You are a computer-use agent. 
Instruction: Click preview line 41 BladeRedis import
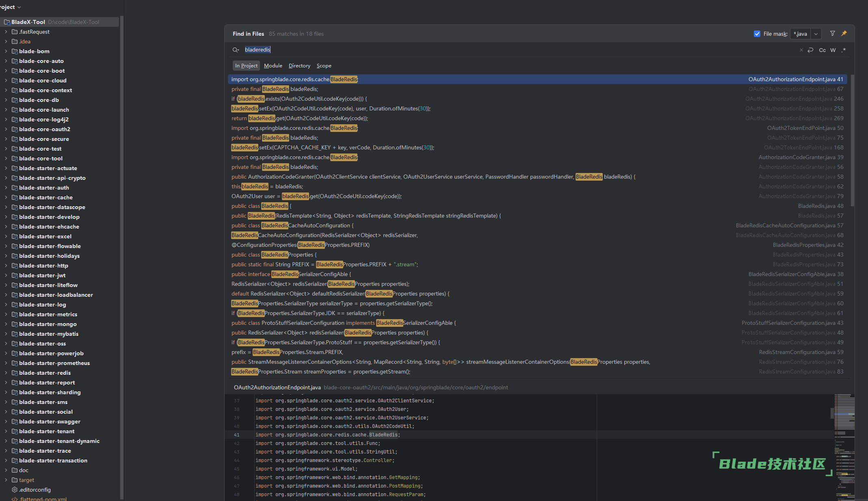(x=327, y=435)
